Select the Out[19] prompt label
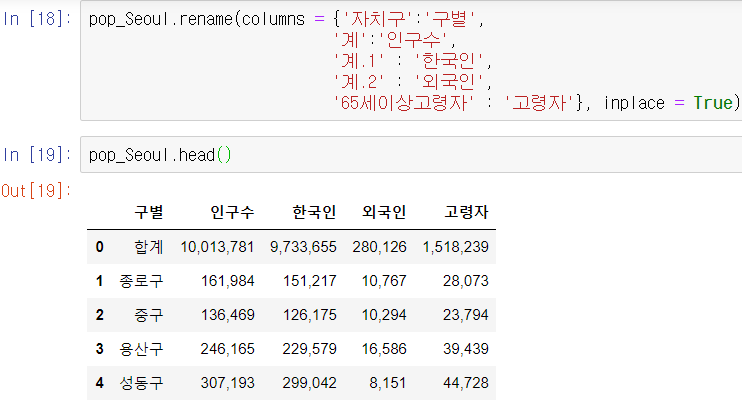Viewport: 742px width, 401px height. click(36, 191)
